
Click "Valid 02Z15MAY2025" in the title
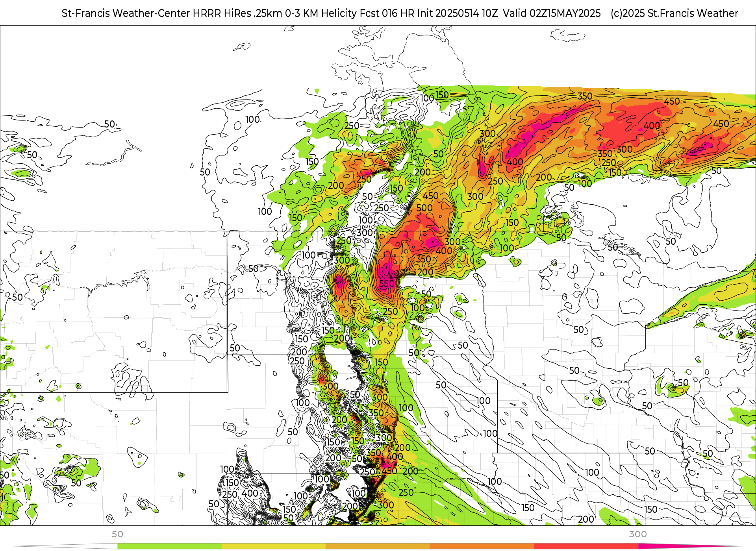(x=552, y=13)
